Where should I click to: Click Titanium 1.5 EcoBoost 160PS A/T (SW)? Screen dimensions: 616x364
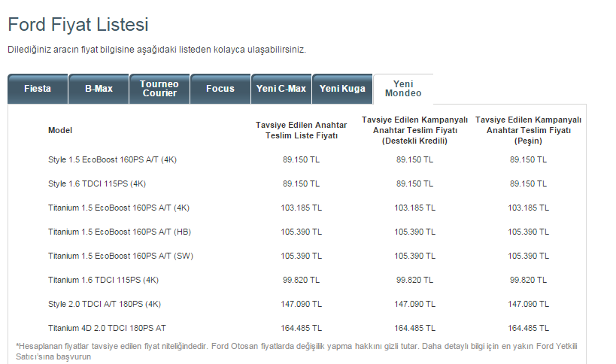pyautogui.click(x=121, y=256)
